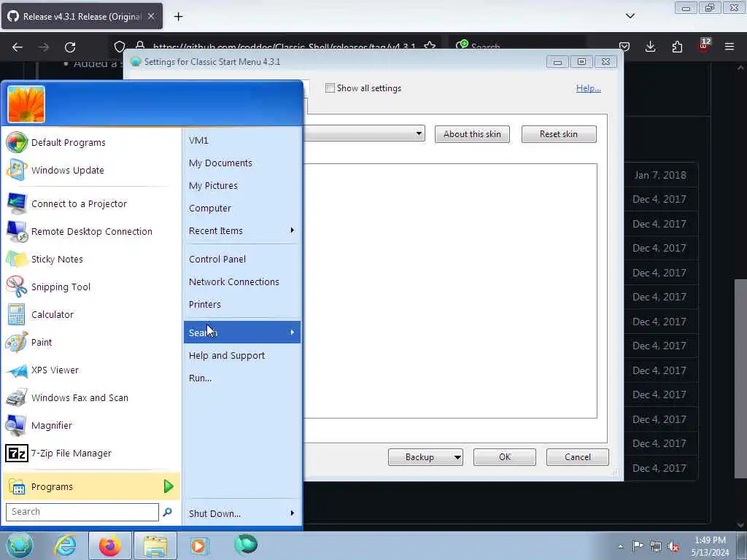
Task: Switch to Firefox on taskbar
Action: point(109,545)
